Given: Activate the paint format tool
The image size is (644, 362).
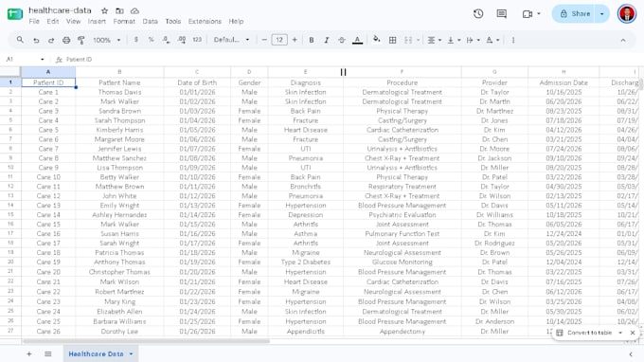Looking at the screenshot, I should click(81, 40).
